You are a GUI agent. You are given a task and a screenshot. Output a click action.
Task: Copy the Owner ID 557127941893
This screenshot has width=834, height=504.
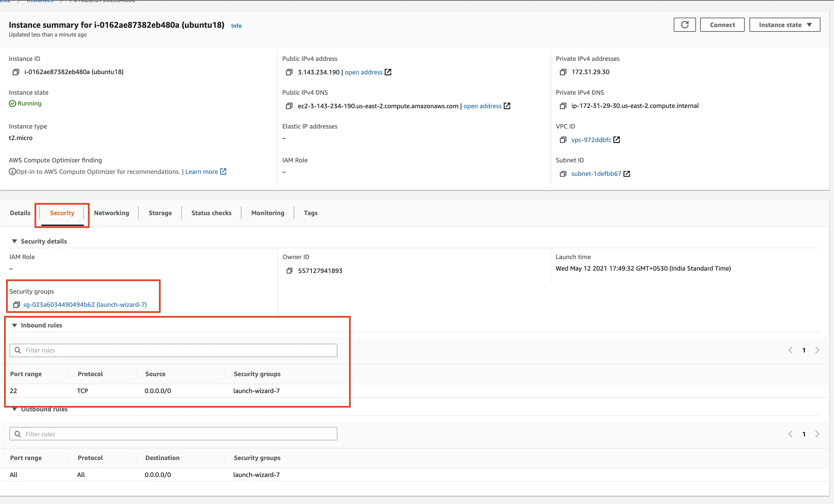[289, 271]
